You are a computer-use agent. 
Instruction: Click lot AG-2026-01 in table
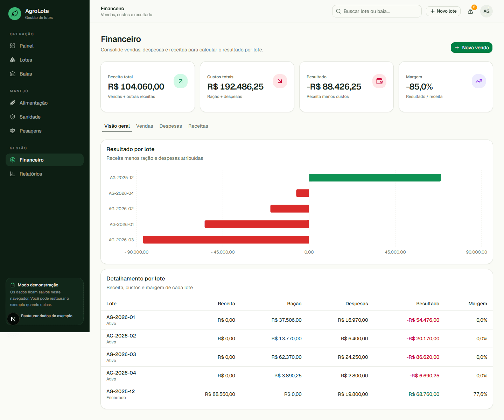[x=120, y=317]
